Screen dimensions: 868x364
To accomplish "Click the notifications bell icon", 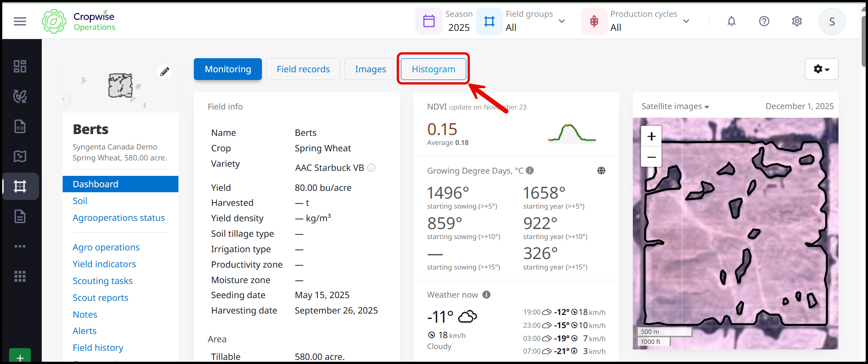I will 731,21.
